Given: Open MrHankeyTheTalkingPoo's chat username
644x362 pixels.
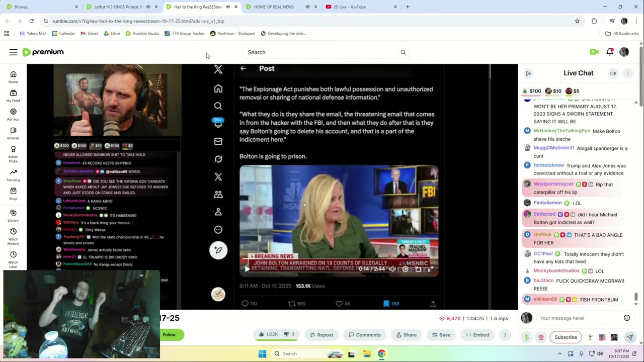Looking at the screenshot, I should point(561,131).
